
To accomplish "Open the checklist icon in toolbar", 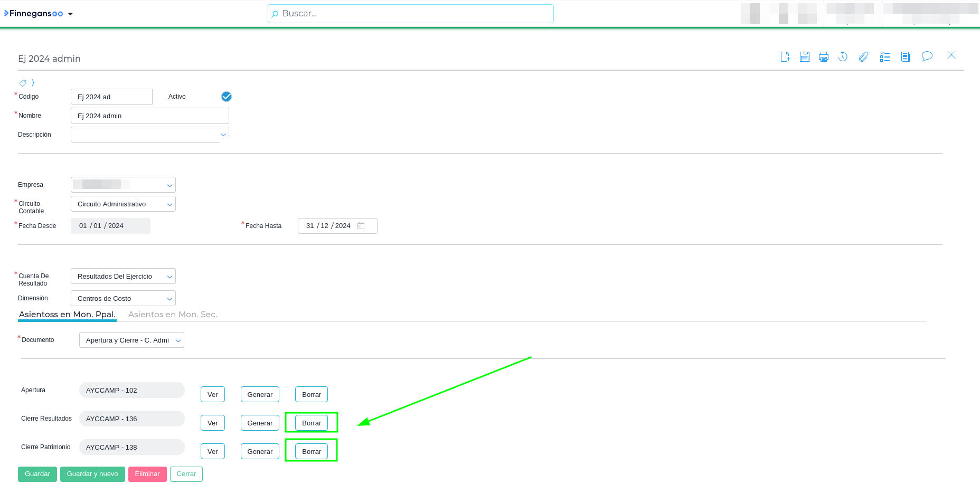I will (x=885, y=56).
